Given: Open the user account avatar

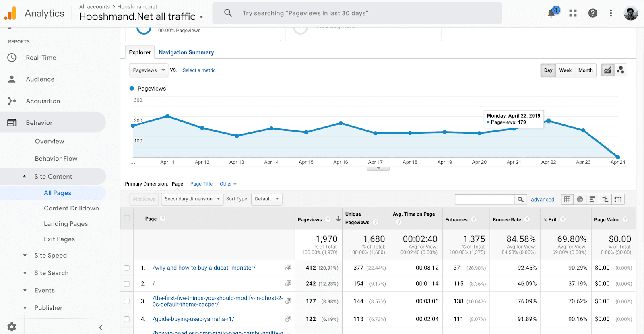Looking at the screenshot, I should tap(631, 13).
